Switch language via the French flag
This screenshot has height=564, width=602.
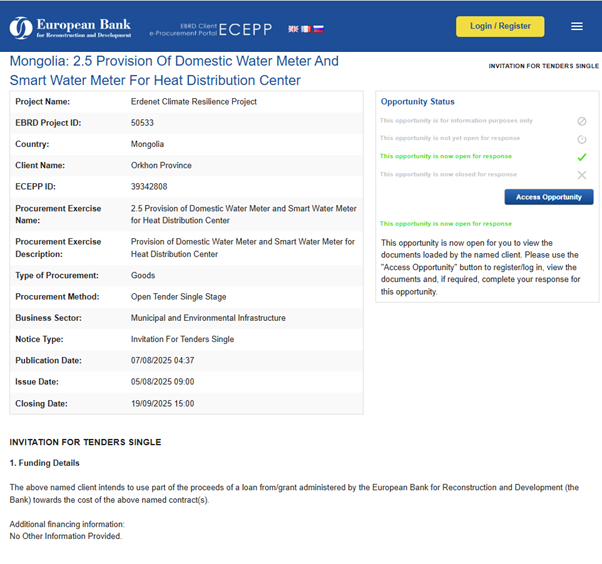pyautogui.click(x=306, y=29)
